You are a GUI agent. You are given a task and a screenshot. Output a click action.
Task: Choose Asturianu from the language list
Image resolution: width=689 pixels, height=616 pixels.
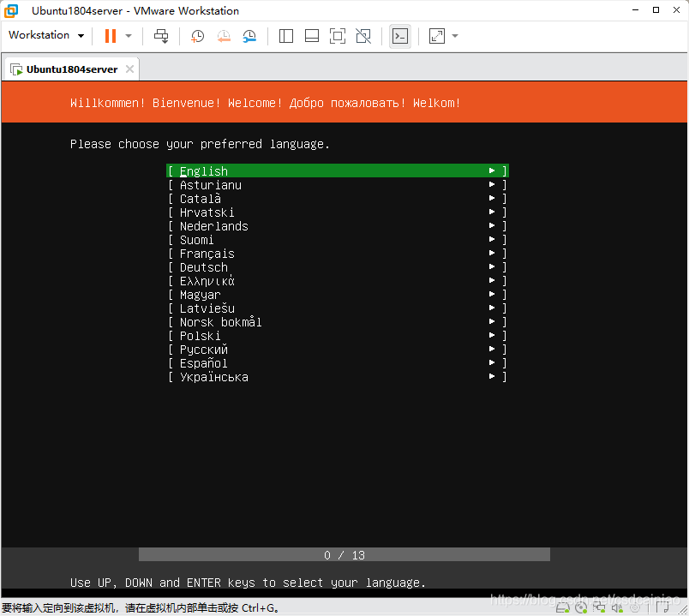point(338,185)
